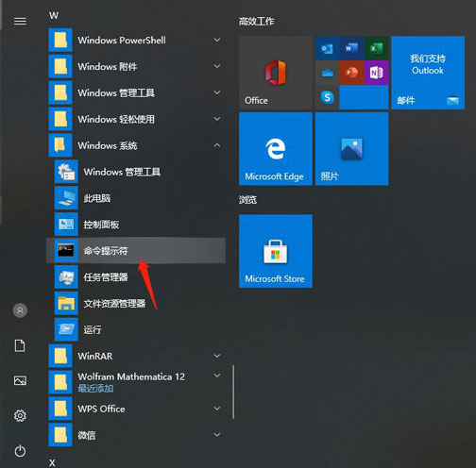Select the 此电脑 label

pyautogui.click(x=96, y=198)
